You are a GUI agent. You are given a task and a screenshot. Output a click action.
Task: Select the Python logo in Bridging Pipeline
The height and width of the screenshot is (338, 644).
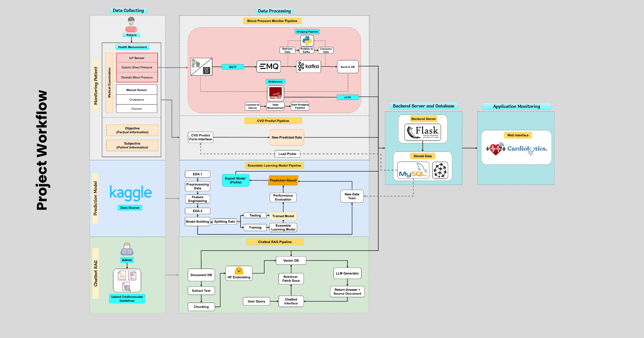307,41
